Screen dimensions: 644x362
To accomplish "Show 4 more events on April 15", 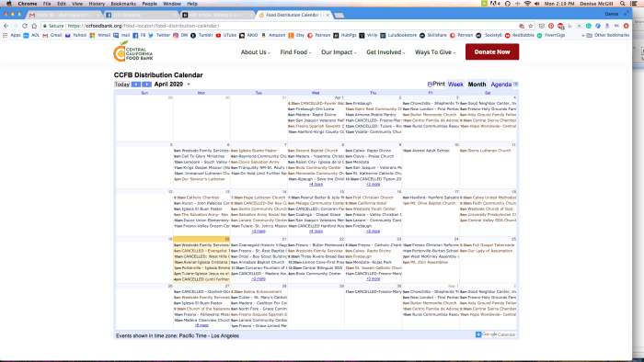I will (x=316, y=232).
